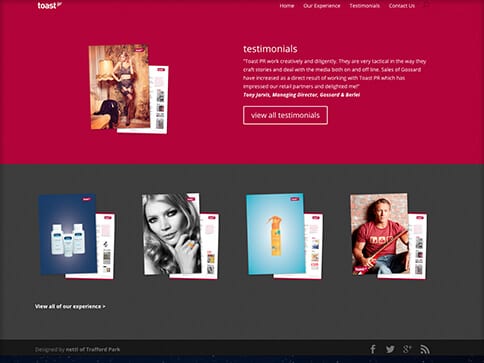Open the Google Plus social icon

click(407, 349)
